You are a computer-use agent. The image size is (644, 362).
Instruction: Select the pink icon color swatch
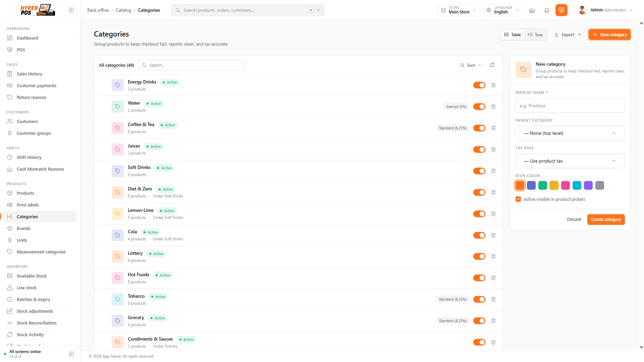[x=566, y=185]
